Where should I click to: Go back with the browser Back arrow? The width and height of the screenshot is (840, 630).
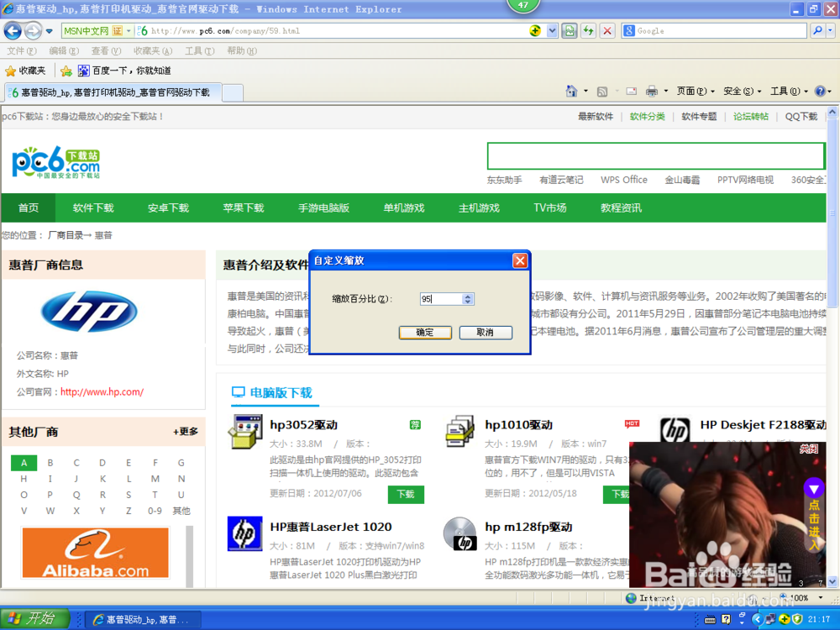pyautogui.click(x=13, y=31)
